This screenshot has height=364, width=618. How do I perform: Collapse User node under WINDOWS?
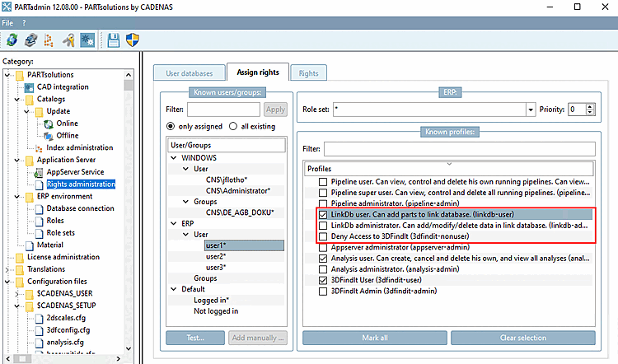click(185, 169)
